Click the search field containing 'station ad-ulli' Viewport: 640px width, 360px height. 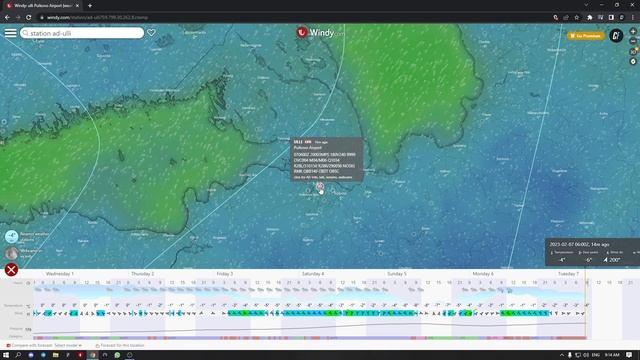82,33
